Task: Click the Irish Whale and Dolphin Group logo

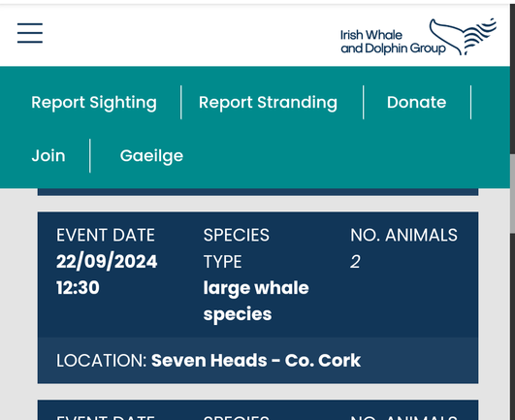Action: click(x=418, y=37)
